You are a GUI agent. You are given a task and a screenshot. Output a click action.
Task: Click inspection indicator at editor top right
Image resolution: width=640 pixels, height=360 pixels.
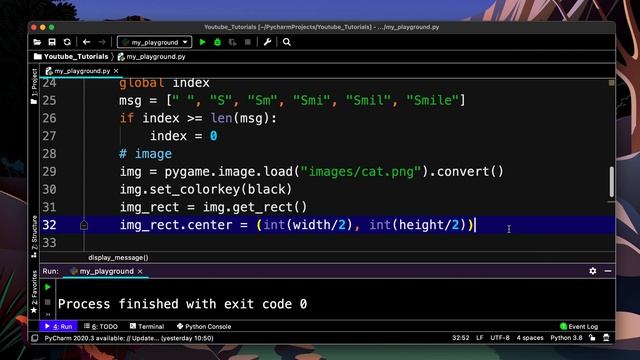click(x=611, y=83)
